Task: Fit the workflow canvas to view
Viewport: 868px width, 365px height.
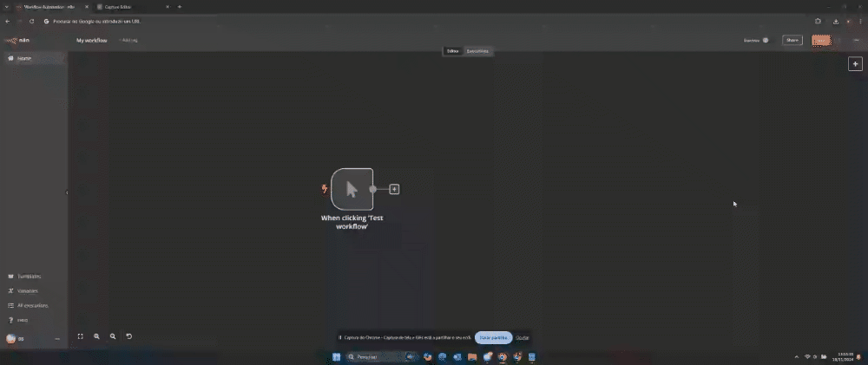Action: point(81,336)
